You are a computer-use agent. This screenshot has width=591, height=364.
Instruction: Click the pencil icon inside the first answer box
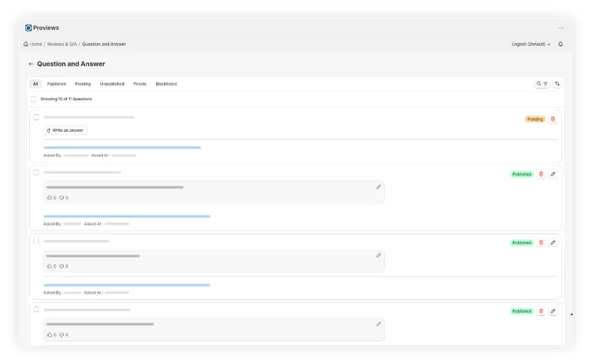pyautogui.click(x=378, y=187)
